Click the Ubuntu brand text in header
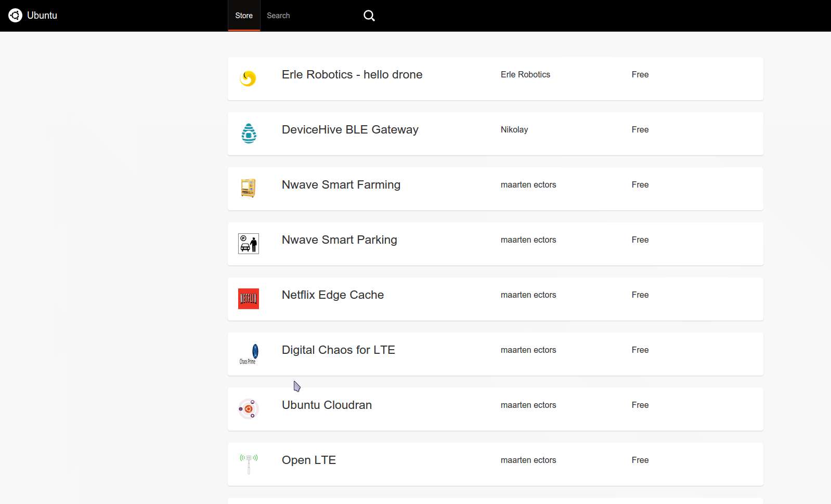Viewport: 831px width, 504px height. [x=42, y=16]
